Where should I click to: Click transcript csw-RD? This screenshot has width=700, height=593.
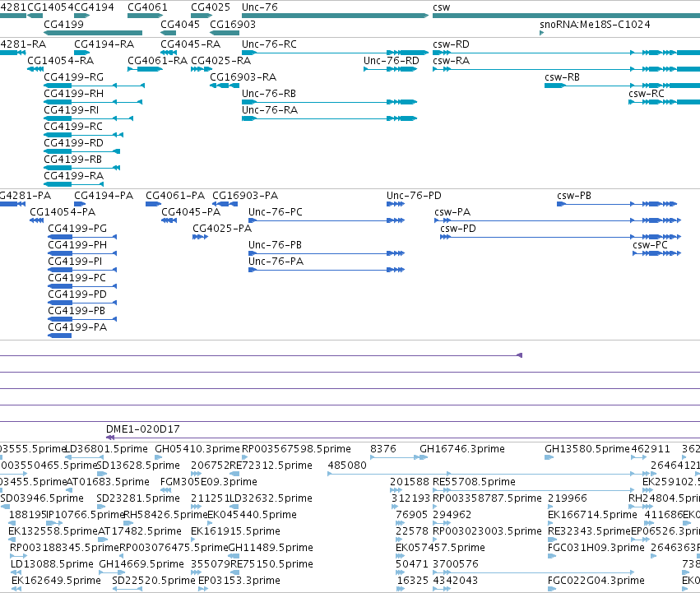pyautogui.click(x=451, y=44)
